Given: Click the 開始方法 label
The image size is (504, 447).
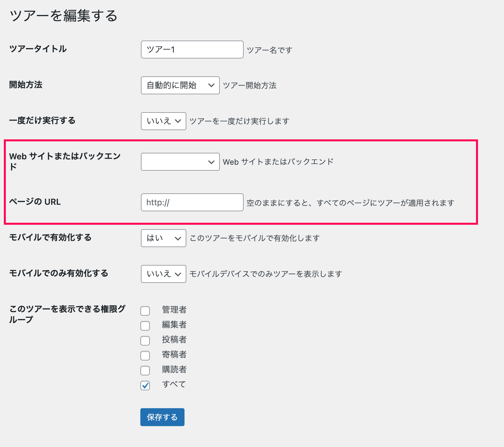Looking at the screenshot, I should tap(26, 84).
